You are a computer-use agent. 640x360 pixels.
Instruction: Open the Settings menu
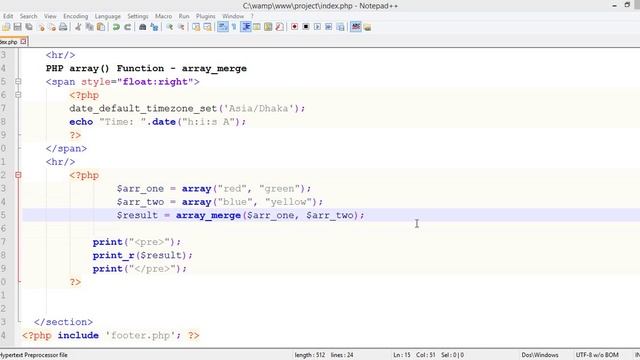(138, 16)
